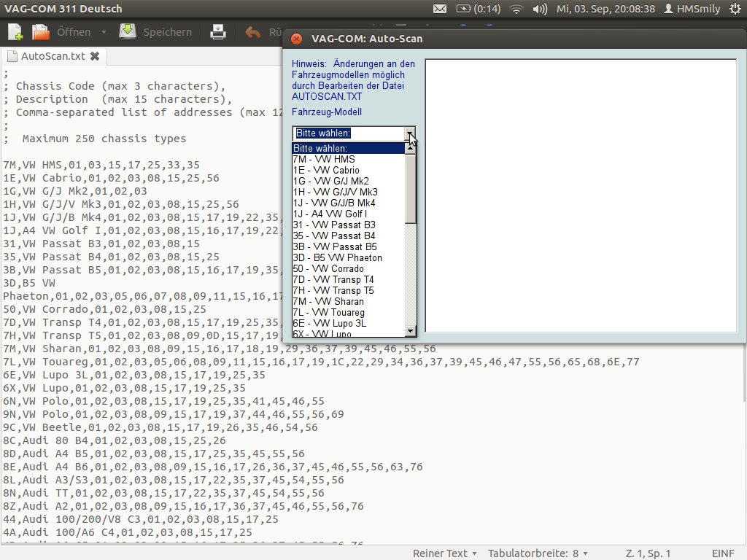Click the EINF insert mode indicator

pyautogui.click(x=723, y=553)
